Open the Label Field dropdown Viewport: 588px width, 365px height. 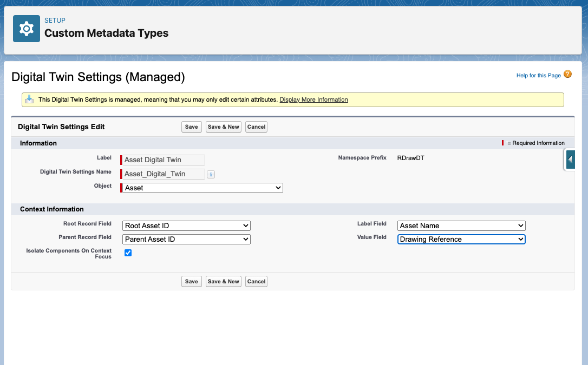[x=461, y=225]
